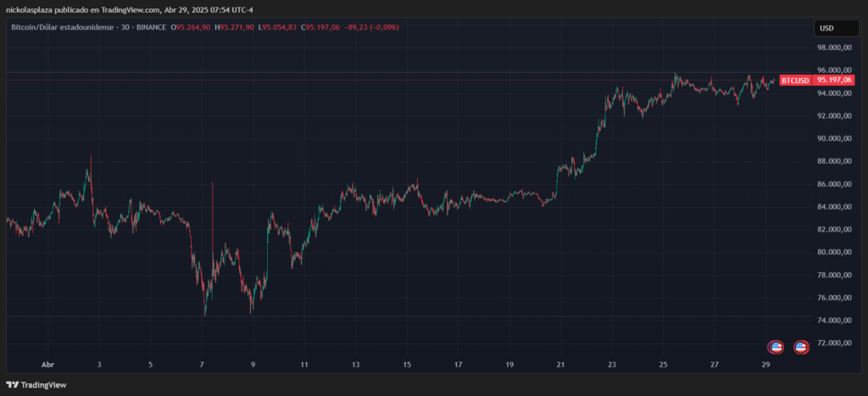Click the 15 date label on time axis
The image size is (868, 396).
(407, 365)
